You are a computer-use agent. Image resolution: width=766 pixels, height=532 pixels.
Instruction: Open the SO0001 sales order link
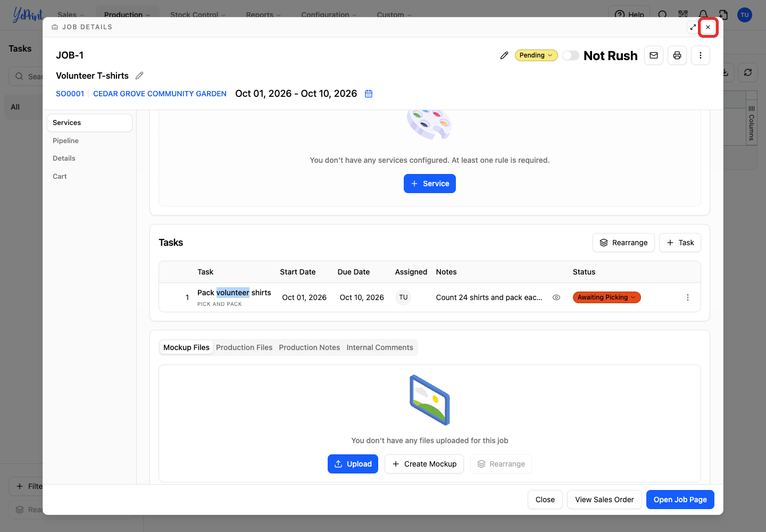[70, 94]
